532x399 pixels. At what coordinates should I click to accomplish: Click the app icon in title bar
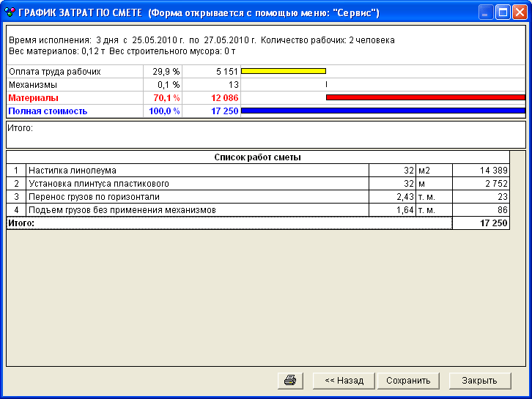pos(10,12)
